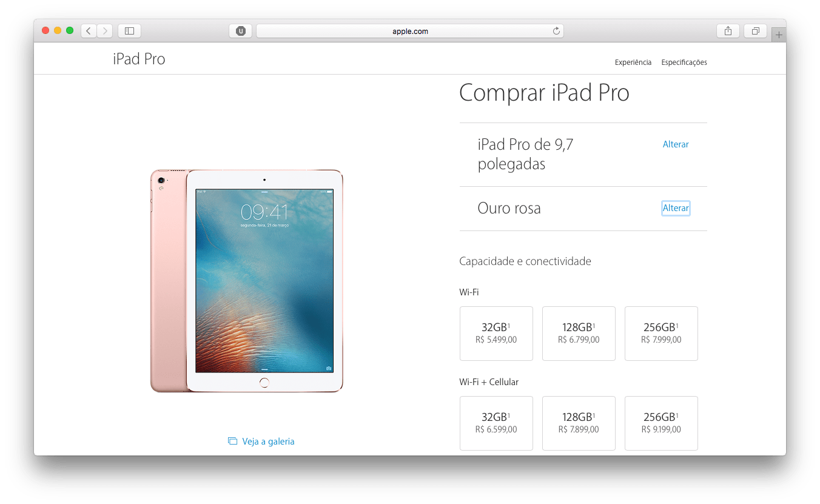Show the Safari sidebar
This screenshot has width=820, height=504.
pyautogui.click(x=129, y=31)
